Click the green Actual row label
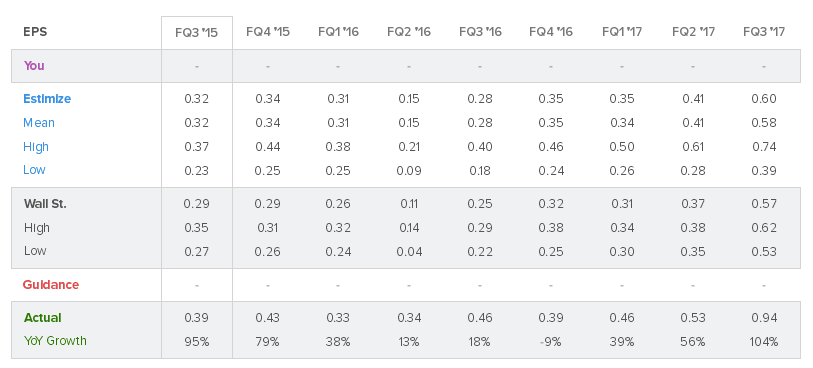Screen dimensions: 813x368 pyautogui.click(x=43, y=318)
